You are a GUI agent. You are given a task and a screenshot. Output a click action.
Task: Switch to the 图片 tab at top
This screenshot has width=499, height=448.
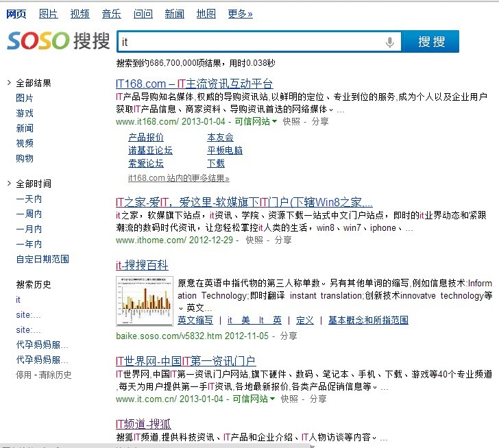tap(49, 14)
